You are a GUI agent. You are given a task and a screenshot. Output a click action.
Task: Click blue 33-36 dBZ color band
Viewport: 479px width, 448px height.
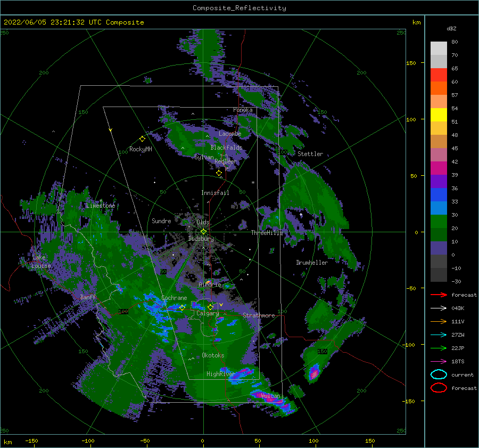click(x=439, y=195)
